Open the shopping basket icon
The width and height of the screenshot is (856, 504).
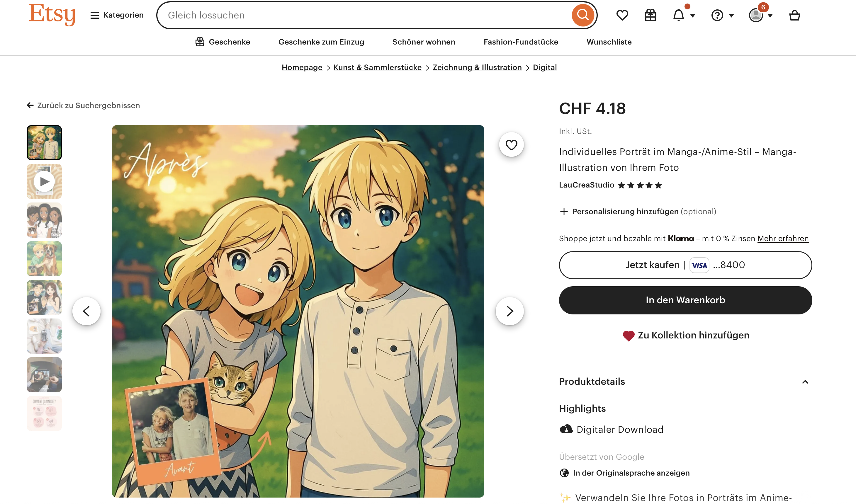(794, 15)
